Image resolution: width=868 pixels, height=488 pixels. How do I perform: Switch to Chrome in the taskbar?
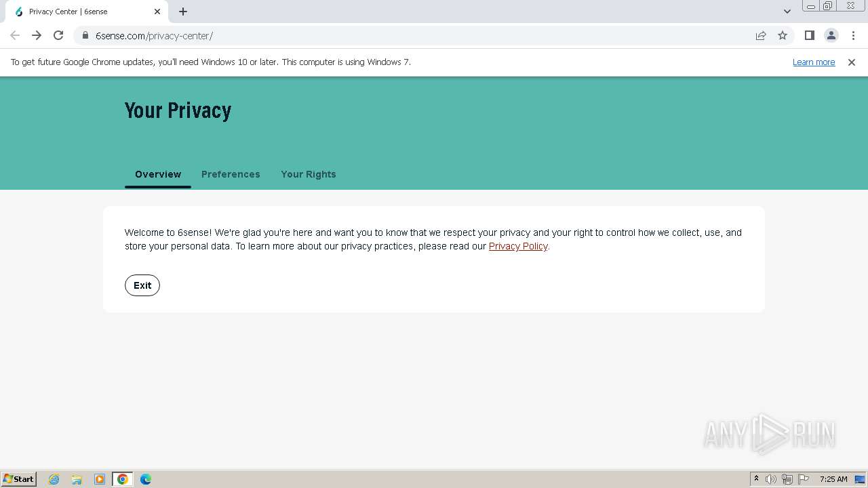[123, 479]
